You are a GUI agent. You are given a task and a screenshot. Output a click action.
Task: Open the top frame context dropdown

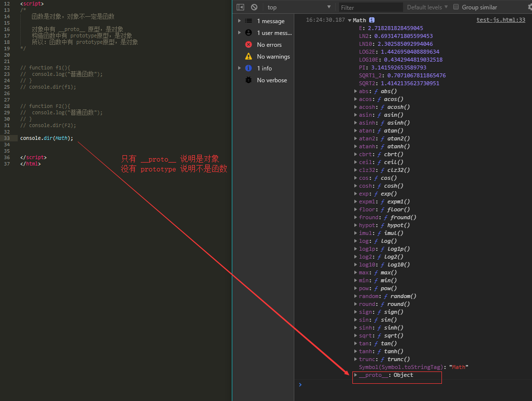300,7
